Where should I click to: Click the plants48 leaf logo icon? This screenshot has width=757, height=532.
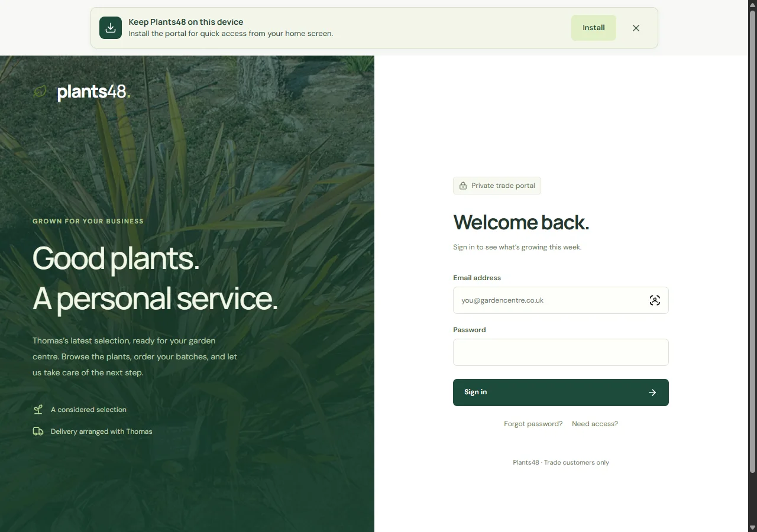tap(40, 92)
